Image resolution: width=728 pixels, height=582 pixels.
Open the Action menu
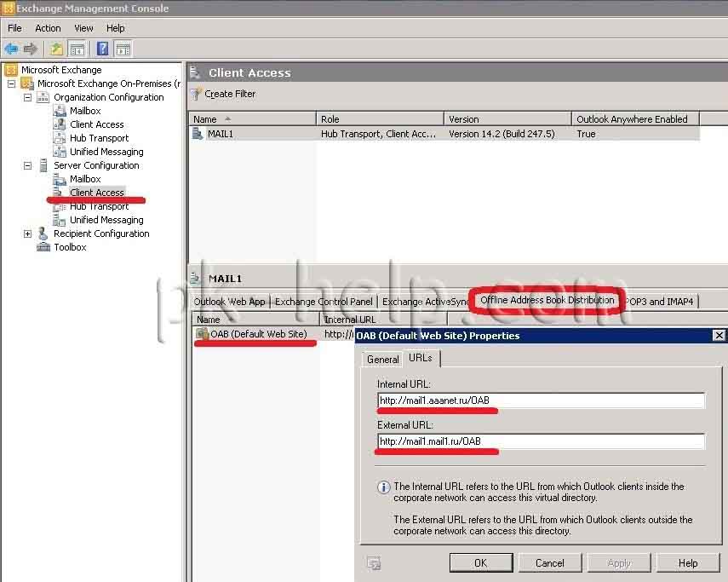pyautogui.click(x=48, y=28)
